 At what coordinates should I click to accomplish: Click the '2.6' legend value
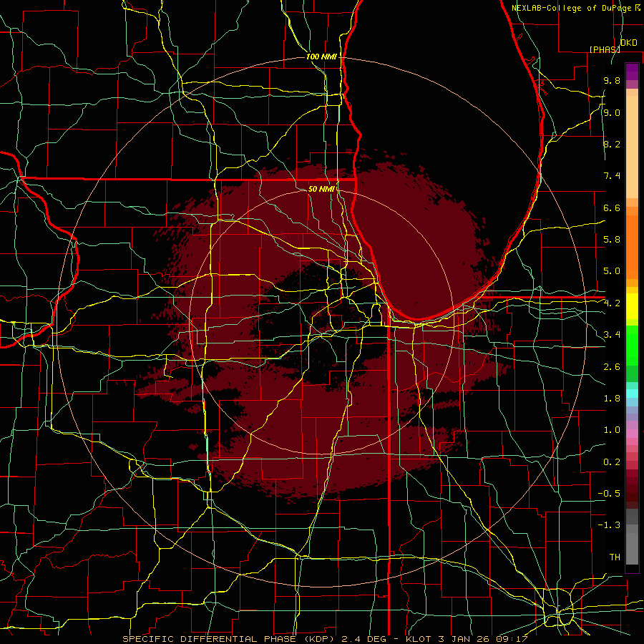click(x=612, y=366)
